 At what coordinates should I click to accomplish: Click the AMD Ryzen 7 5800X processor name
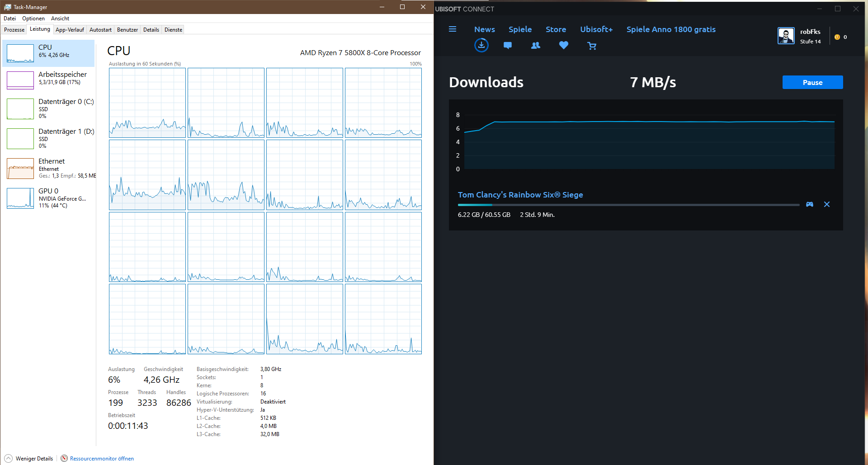360,53
